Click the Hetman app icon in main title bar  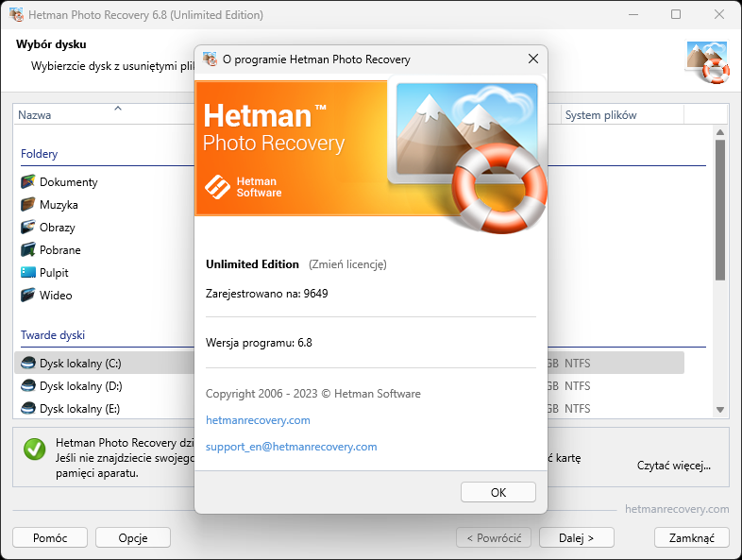click(x=16, y=15)
